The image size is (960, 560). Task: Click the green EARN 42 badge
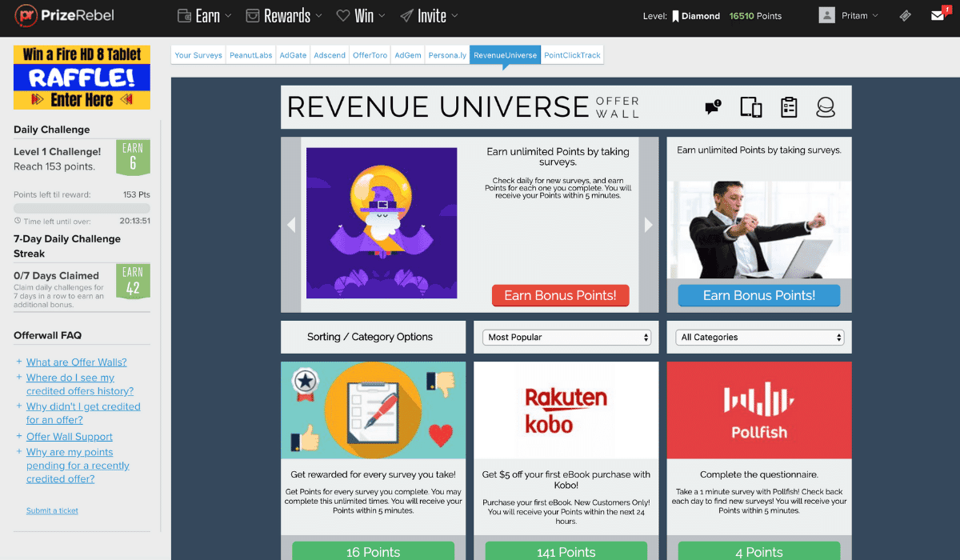point(133,282)
